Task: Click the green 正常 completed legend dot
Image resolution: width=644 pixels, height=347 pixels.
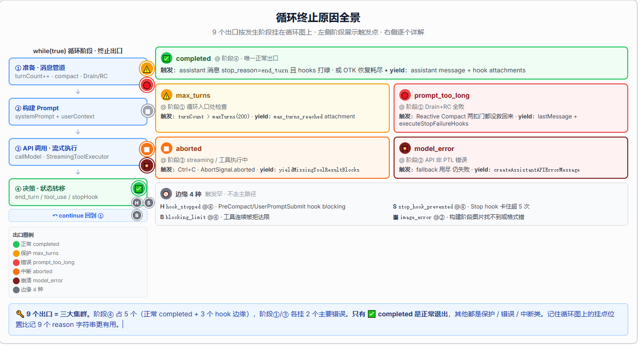Action: pos(16,244)
